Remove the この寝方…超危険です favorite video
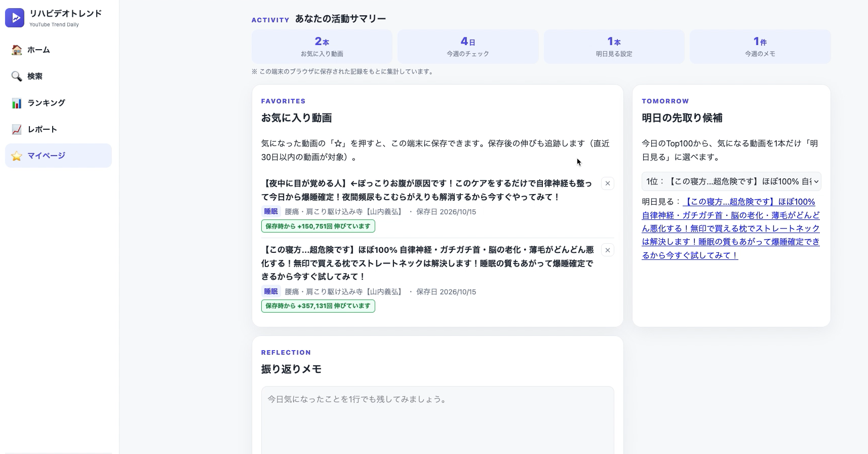 pyautogui.click(x=608, y=250)
